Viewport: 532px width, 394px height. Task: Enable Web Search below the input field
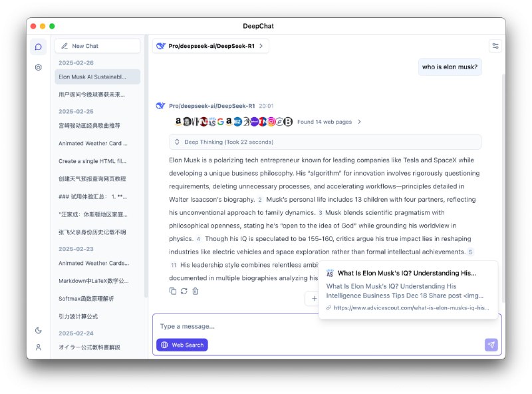[182, 345]
